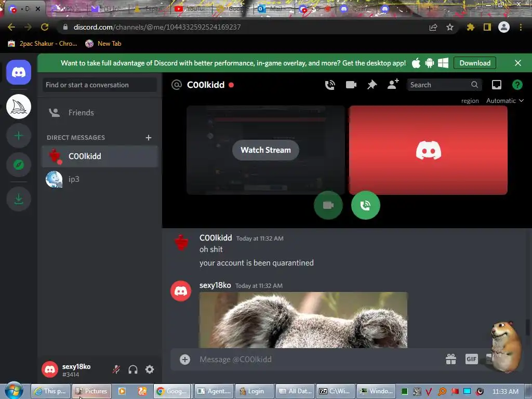
Task: Open Discord home direct messages icon
Action: 19,72
